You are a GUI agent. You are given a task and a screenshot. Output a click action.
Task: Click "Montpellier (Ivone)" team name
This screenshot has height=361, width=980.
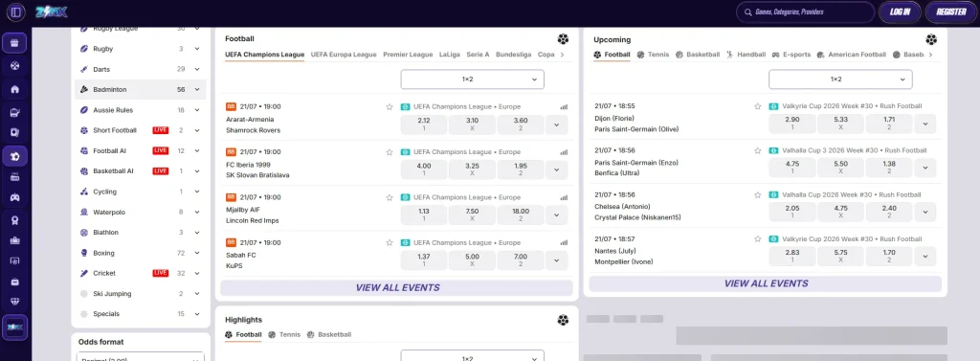tap(624, 262)
